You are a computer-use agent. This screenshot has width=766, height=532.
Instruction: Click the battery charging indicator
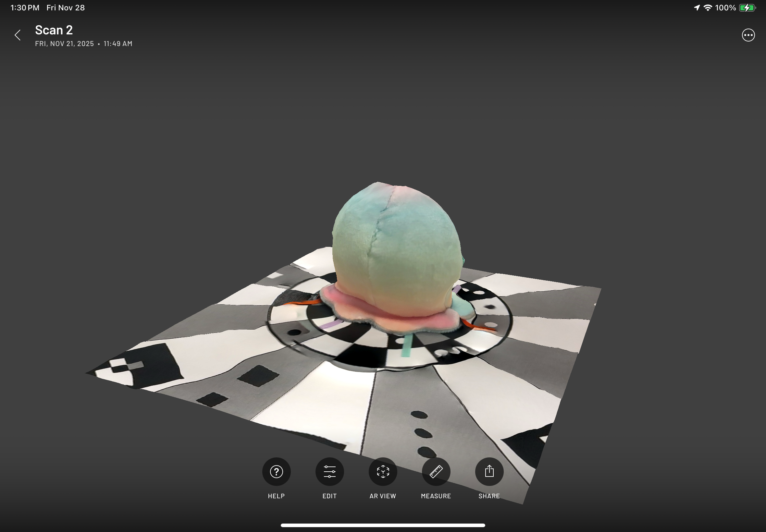pos(747,8)
